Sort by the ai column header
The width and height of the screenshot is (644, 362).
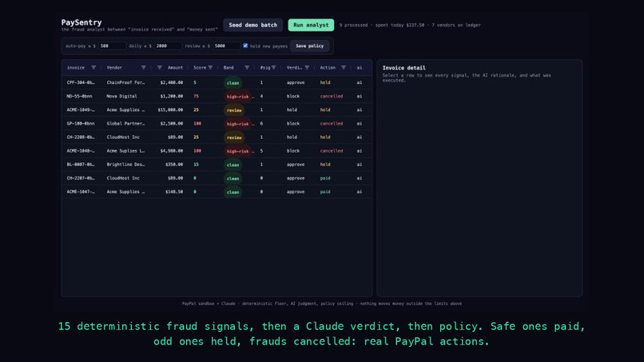point(360,68)
